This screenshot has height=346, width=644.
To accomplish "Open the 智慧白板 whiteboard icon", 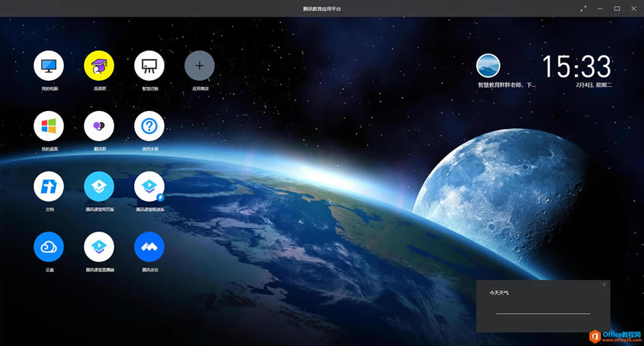I will (x=149, y=65).
